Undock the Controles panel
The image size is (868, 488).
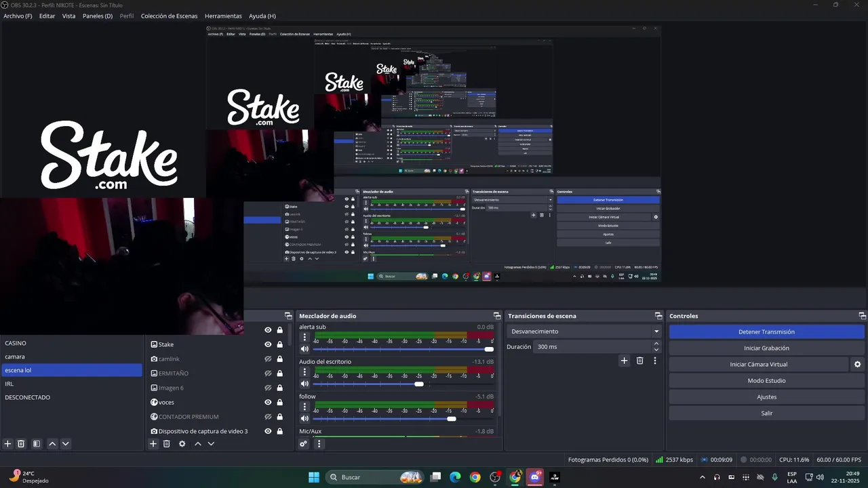pos(863,316)
